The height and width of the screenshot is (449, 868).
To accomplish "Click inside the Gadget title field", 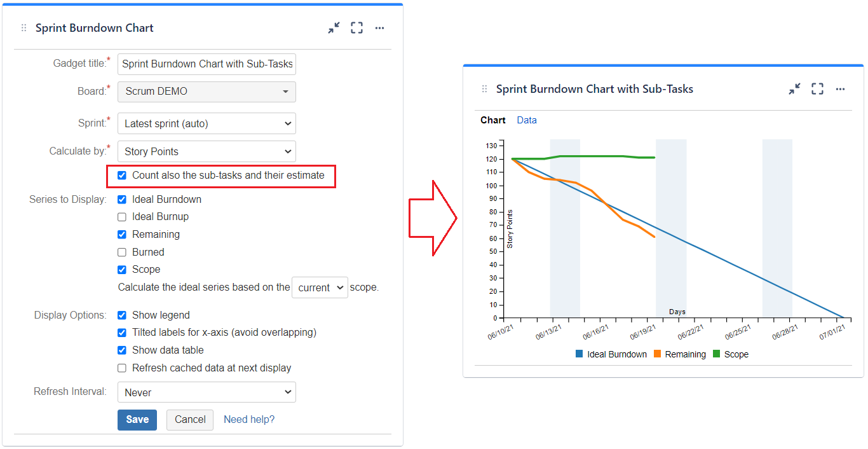I will pyautogui.click(x=207, y=64).
